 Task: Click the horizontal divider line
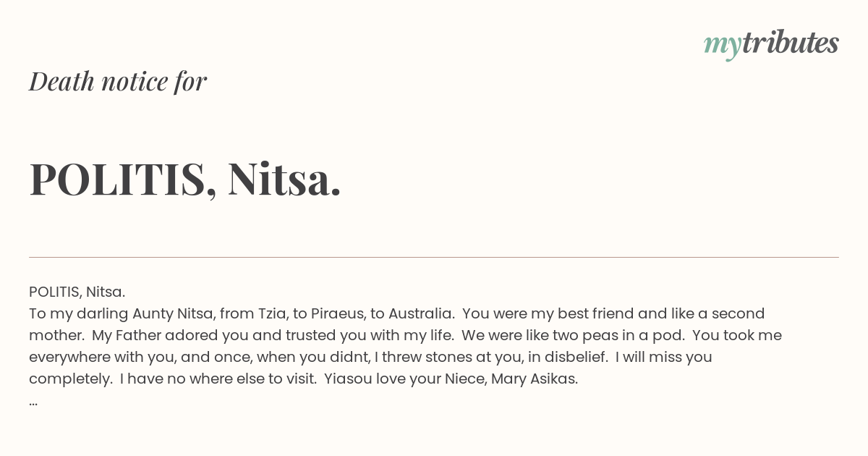point(434,257)
